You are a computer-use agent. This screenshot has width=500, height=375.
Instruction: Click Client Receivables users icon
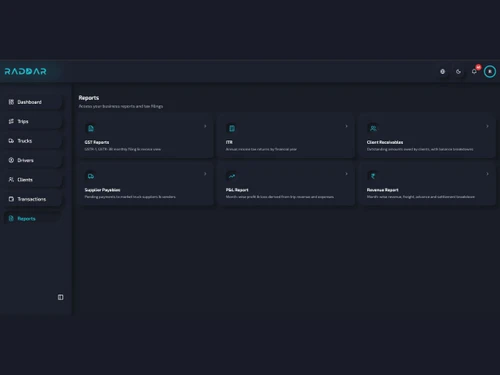[x=373, y=128]
